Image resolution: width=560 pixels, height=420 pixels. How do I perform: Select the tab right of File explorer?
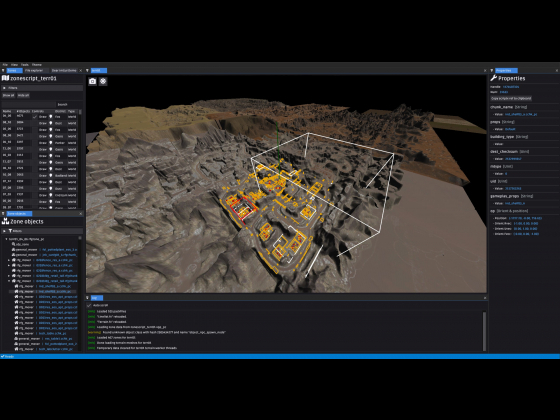pyautogui.click(x=64, y=70)
